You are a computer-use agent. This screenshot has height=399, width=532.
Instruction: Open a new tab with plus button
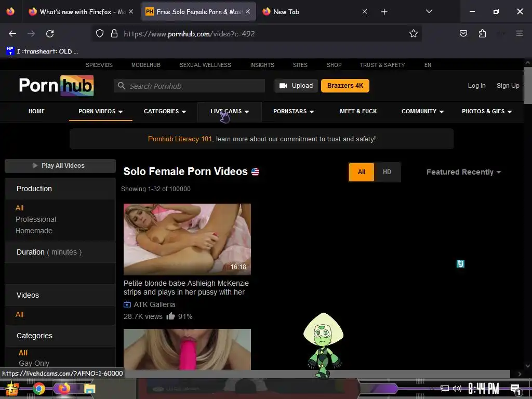point(384,12)
